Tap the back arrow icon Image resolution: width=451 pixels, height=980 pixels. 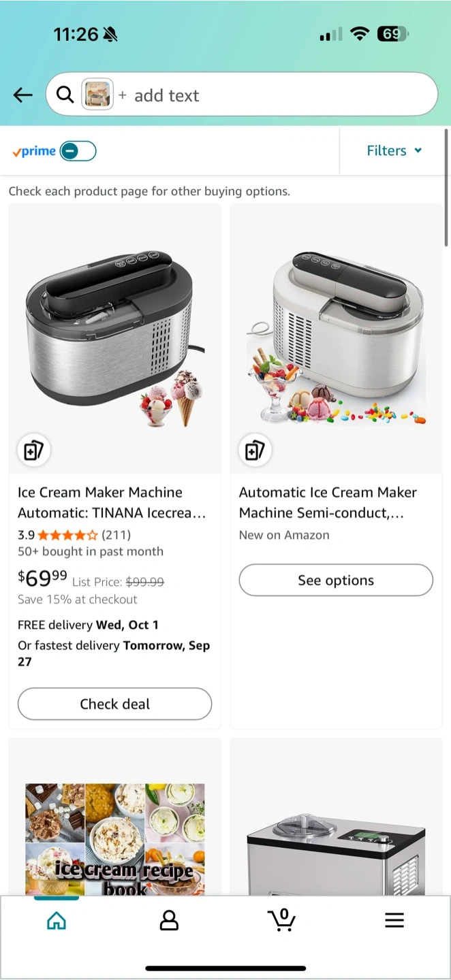[x=23, y=95]
